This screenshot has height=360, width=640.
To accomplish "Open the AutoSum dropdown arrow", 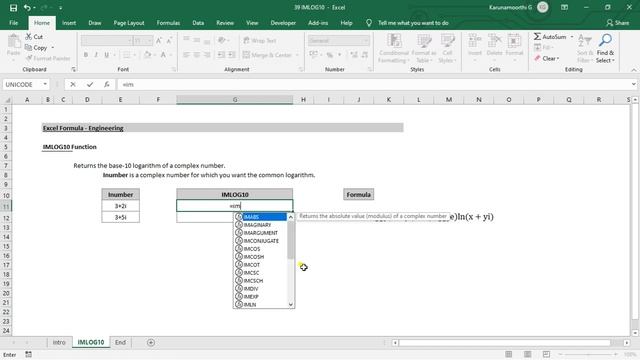I will (572, 37).
